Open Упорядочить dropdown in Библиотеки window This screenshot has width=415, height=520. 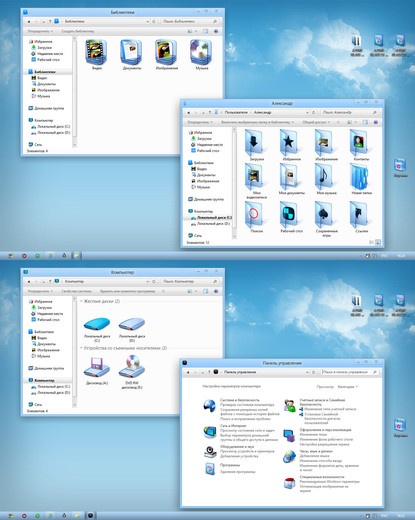coord(40,31)
